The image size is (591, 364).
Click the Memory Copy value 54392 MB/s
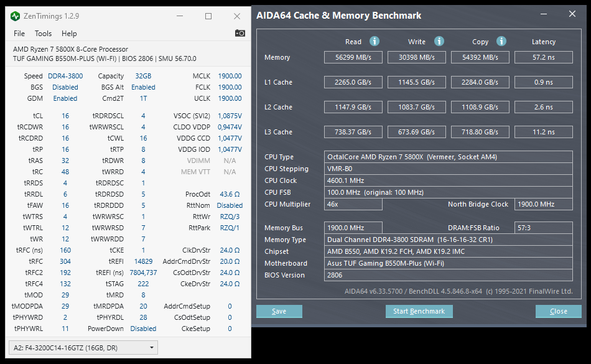point(480,57)
